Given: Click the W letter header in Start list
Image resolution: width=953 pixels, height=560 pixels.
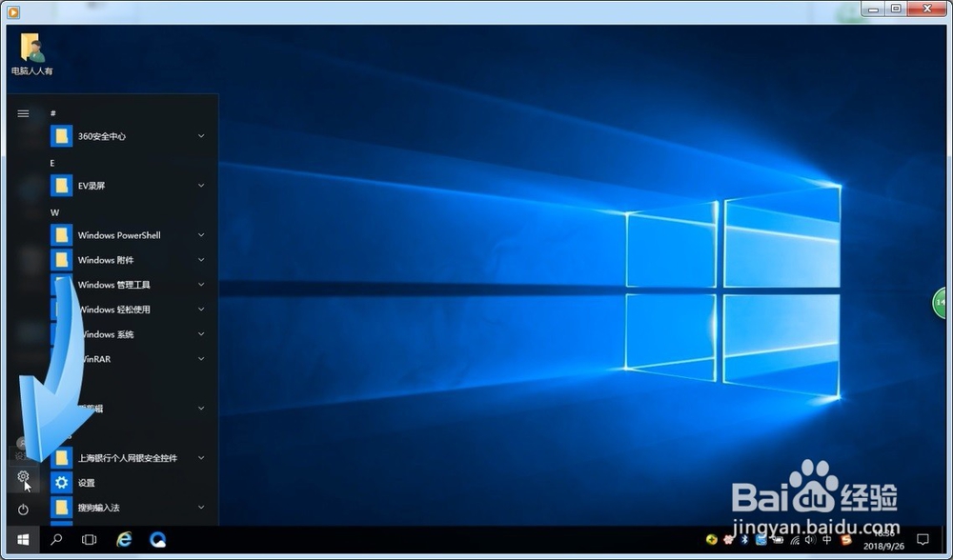Looking at the screenshot, I should (x=54, y=212).
